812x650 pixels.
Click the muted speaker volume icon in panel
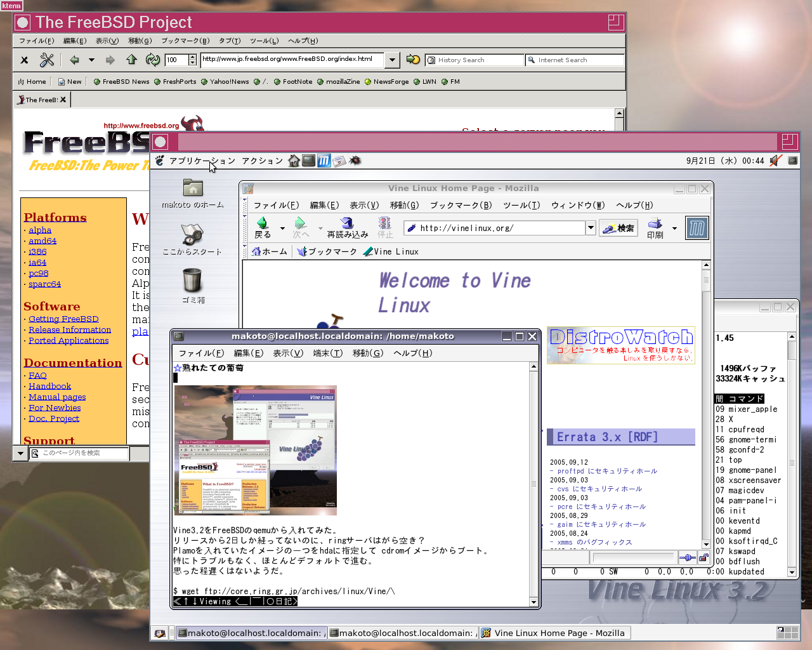click(x=775, y=161)
